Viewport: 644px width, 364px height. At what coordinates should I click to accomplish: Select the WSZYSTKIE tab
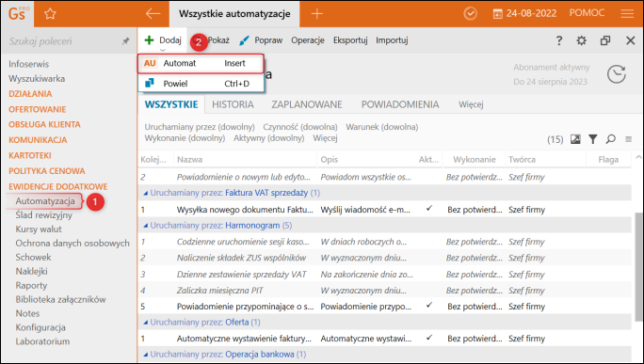(x=171, y=104)
